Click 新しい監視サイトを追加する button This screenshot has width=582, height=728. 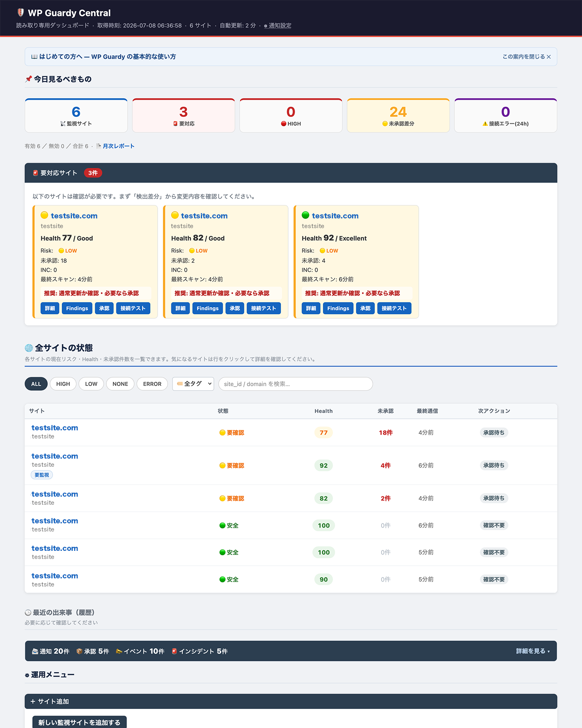(x=80, y=722)
